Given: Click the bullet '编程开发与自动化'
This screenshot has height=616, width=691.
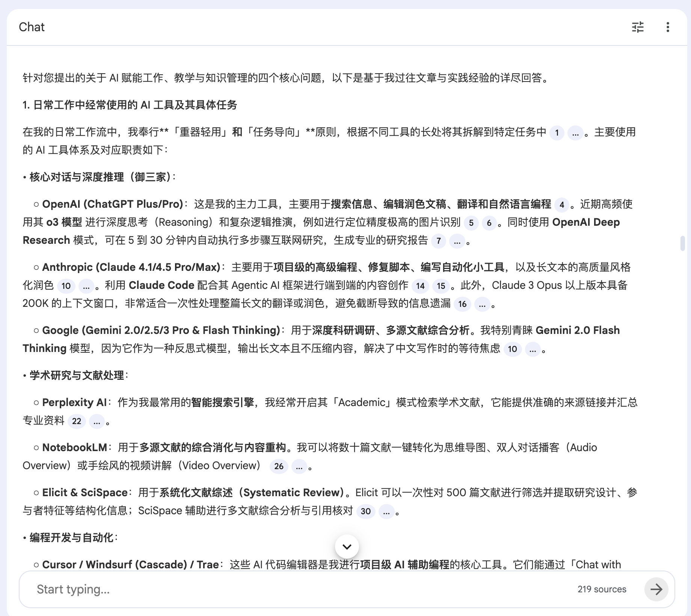Looking at the screenshot, I should [71, 537].
